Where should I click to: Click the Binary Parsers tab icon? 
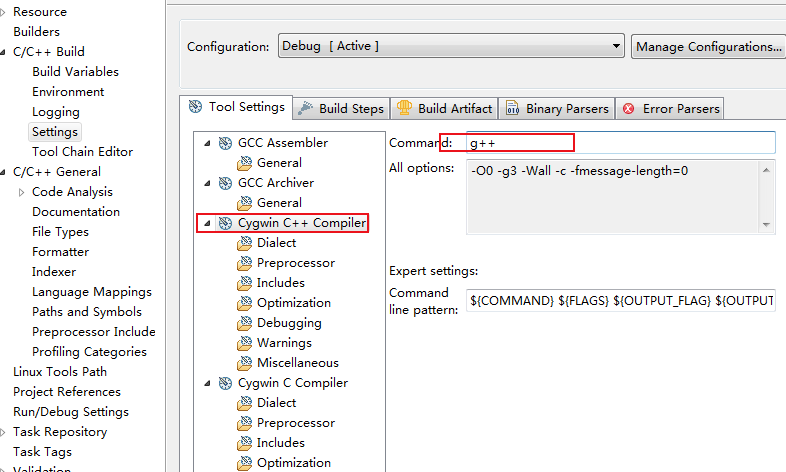[x=512, y=108]
